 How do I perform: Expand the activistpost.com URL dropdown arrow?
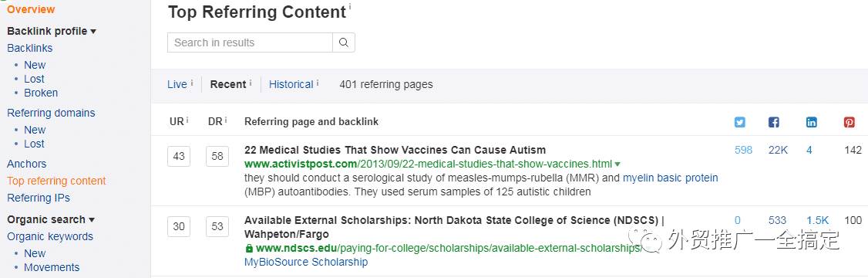617,164
